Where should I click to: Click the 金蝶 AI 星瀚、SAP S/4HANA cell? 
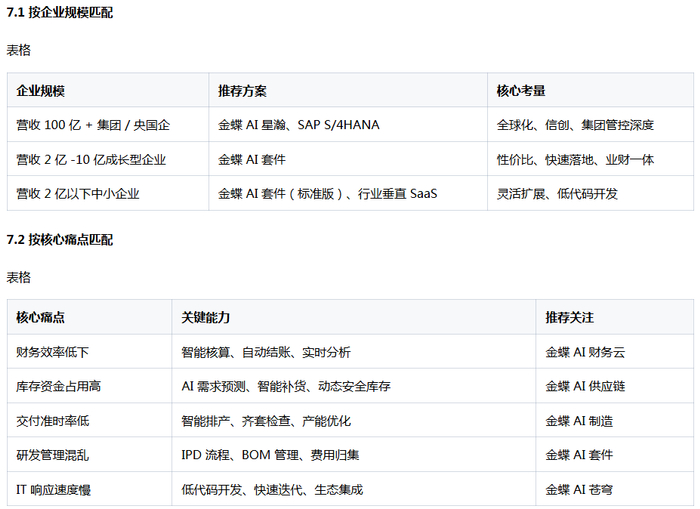[x=348, y=125]
